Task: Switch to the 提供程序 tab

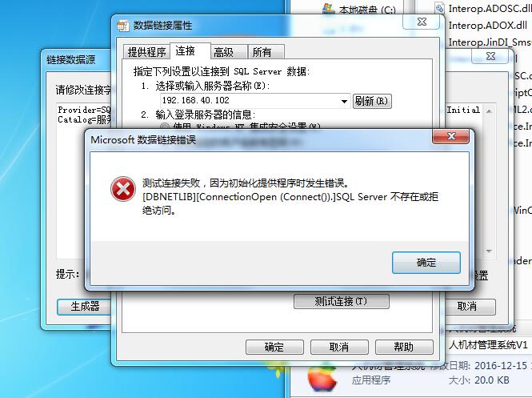Action: coord(146,52)
